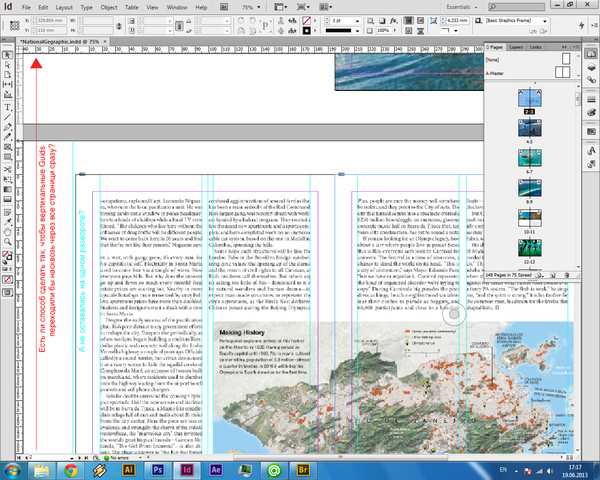Click Fill and Stroke swatch in toolbox
Viewport: 600px width, 480px height.
pos(7,256)
